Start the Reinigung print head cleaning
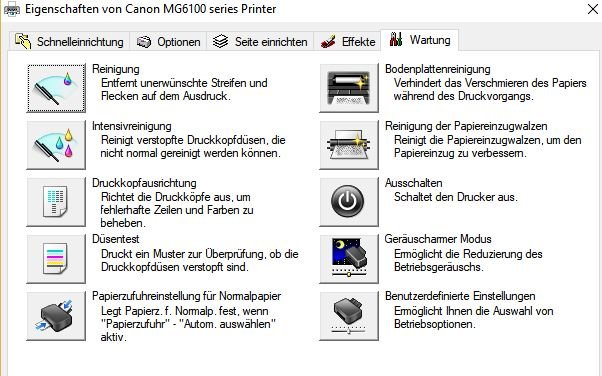Image resolution: width=602 pixels, height=376 pixels. pyautogui.click(x=56, y=88)
